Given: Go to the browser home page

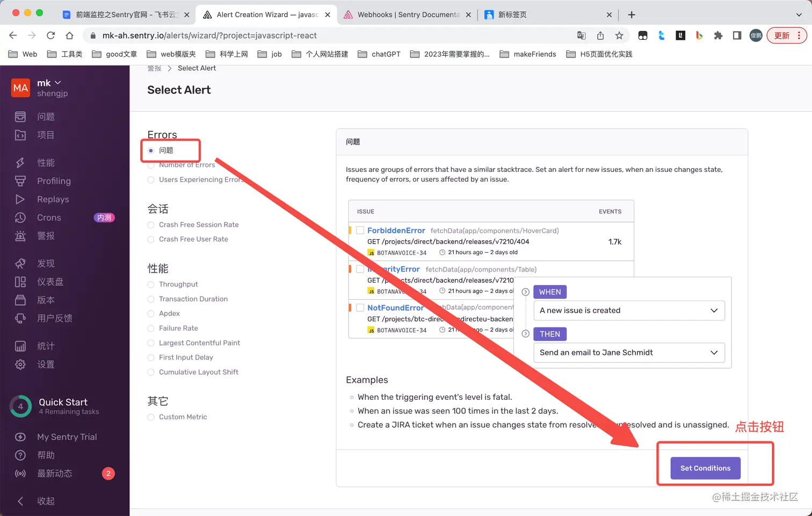Looking at the screenshot, I should pos(69,35).
